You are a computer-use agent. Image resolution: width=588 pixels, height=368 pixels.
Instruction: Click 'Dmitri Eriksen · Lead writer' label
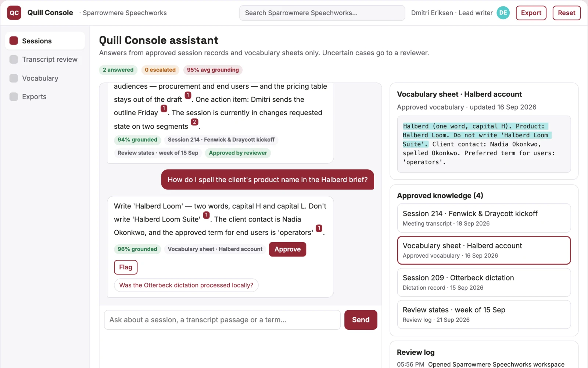452,13
